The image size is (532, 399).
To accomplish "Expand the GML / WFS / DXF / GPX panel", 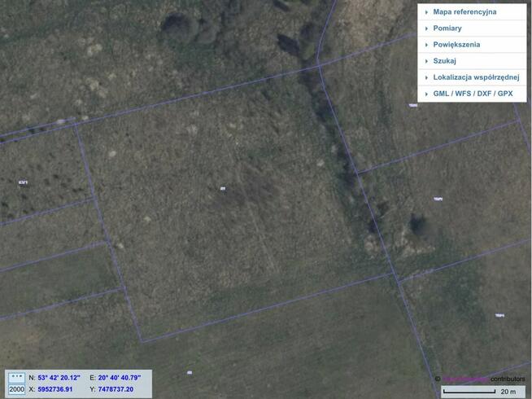I will click(x=473, y=94).
